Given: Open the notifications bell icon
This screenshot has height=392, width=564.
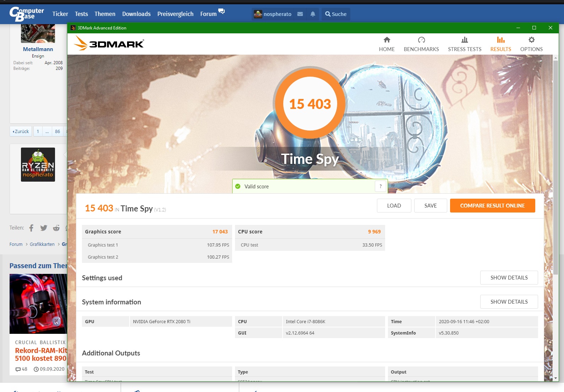Looking at the screenshot, I should [313, 14].
